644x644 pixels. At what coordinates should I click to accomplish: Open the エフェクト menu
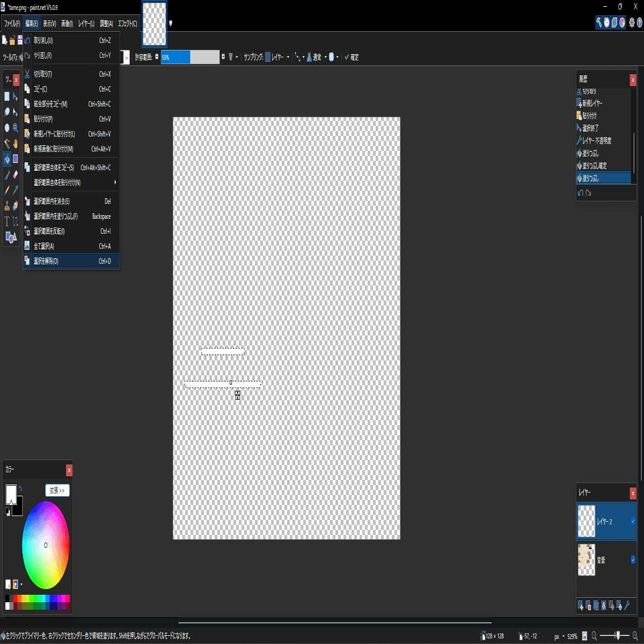pyautogui.click(x=128, y=24)
